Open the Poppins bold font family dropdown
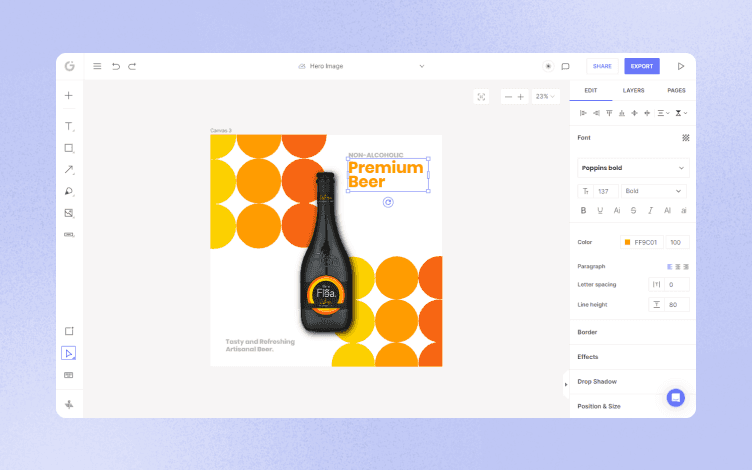 [633, 168]
